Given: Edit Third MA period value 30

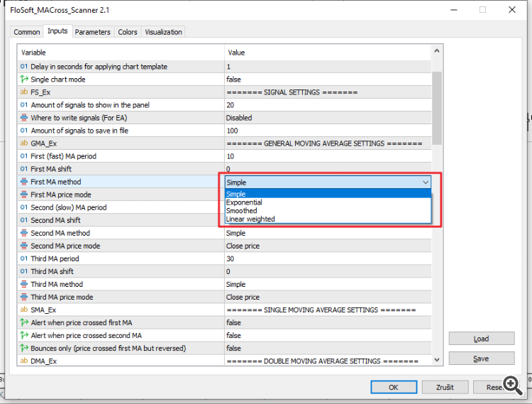Looking at the screenshot, I should coord(328,258).
